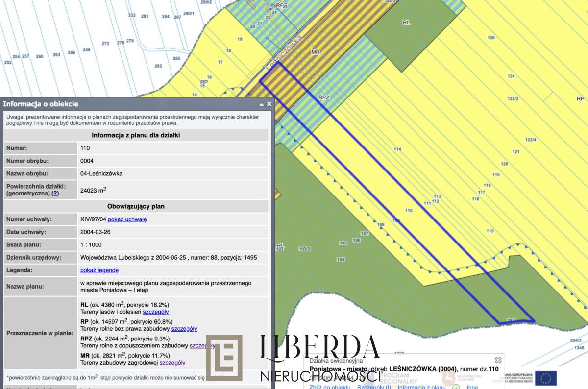This screenshot has height=389, width=588.
Task: Click the green plus icon beside Inne
Action: click(456, 388)
